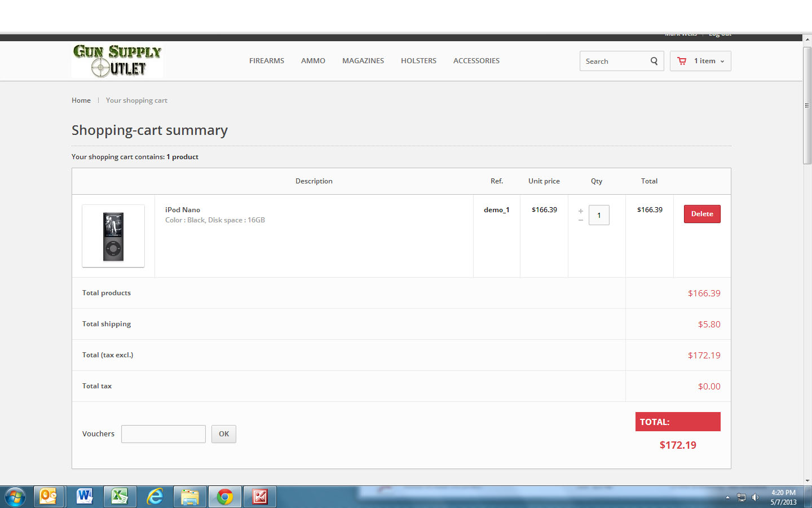The height and width of the screenshot is (508, 812).
Task: Launch Internet Explorer from the taskbar
Action: click(155, 497)
